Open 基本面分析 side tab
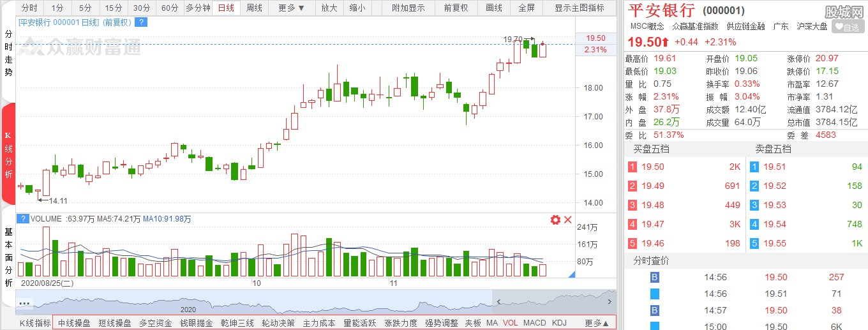 [8, 257]
